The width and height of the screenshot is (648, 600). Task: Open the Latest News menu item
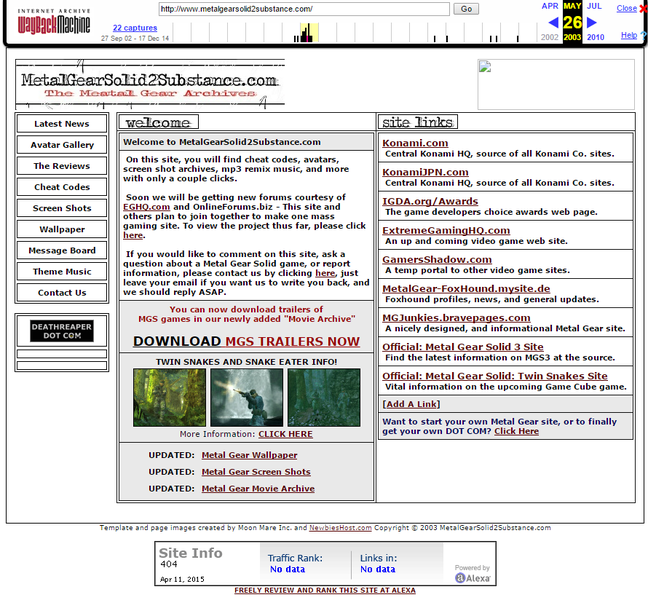[x=62, y=124]
